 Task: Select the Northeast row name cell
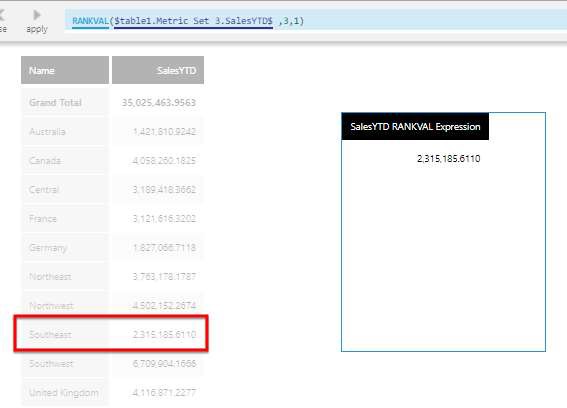coord(65,276)
